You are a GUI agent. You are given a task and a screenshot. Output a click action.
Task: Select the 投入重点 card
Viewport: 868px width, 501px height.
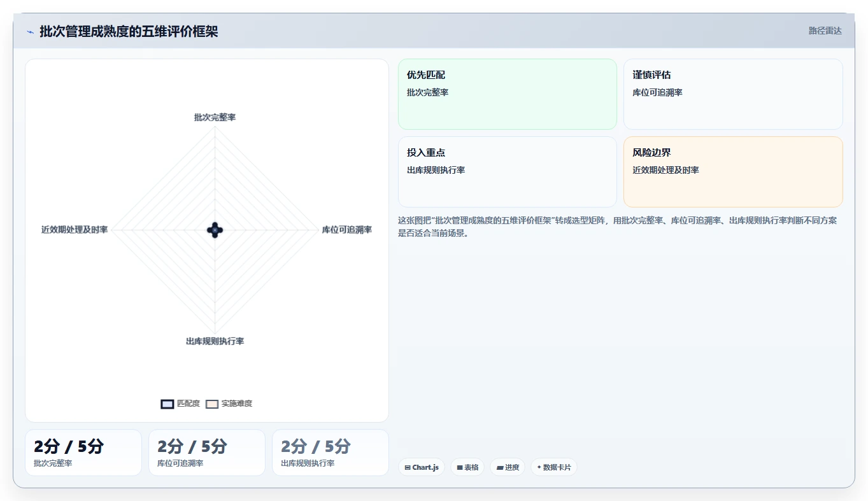(x=508, y=172)
